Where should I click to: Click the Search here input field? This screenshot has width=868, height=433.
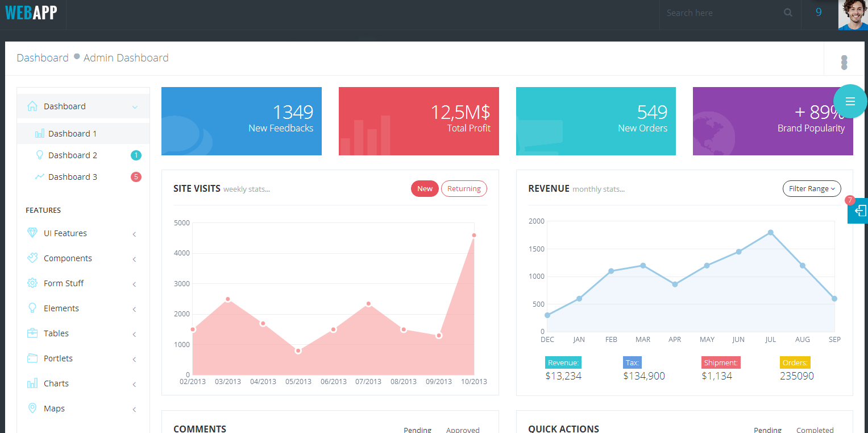coord(719,13)
